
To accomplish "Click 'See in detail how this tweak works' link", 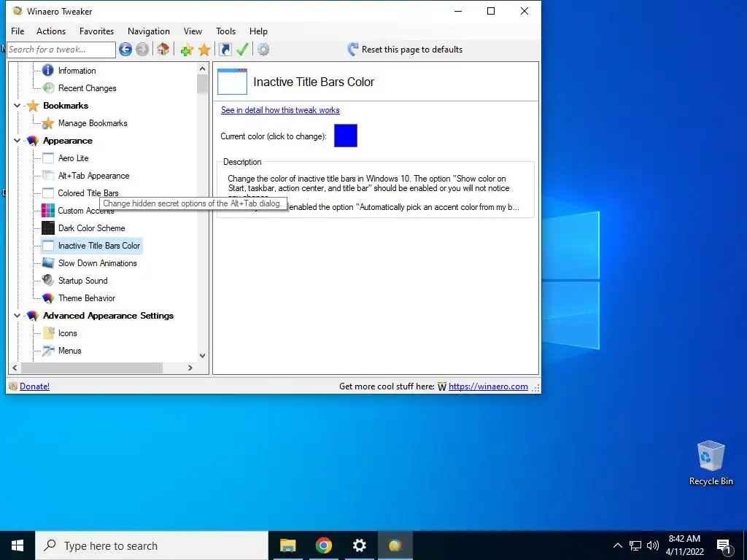I will coord(280,110).
